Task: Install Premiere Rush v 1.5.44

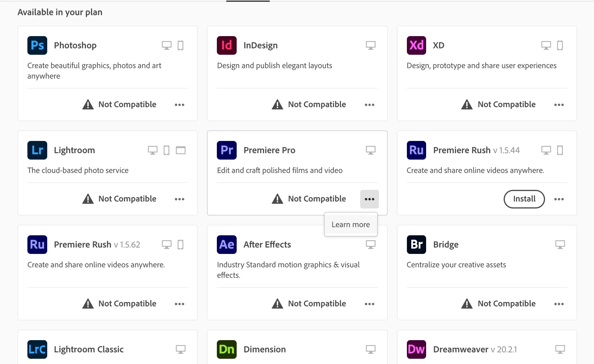Action: [x=524, y=199]
